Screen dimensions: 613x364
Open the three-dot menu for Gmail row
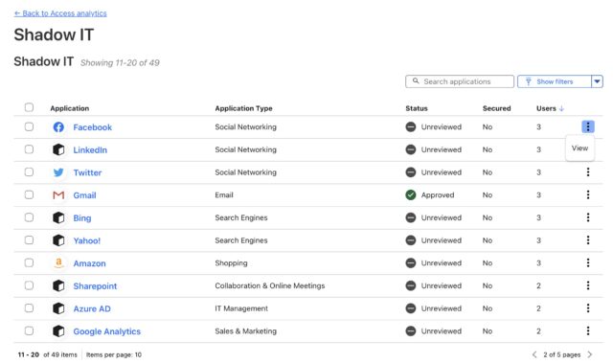click(x=587, y=194)
